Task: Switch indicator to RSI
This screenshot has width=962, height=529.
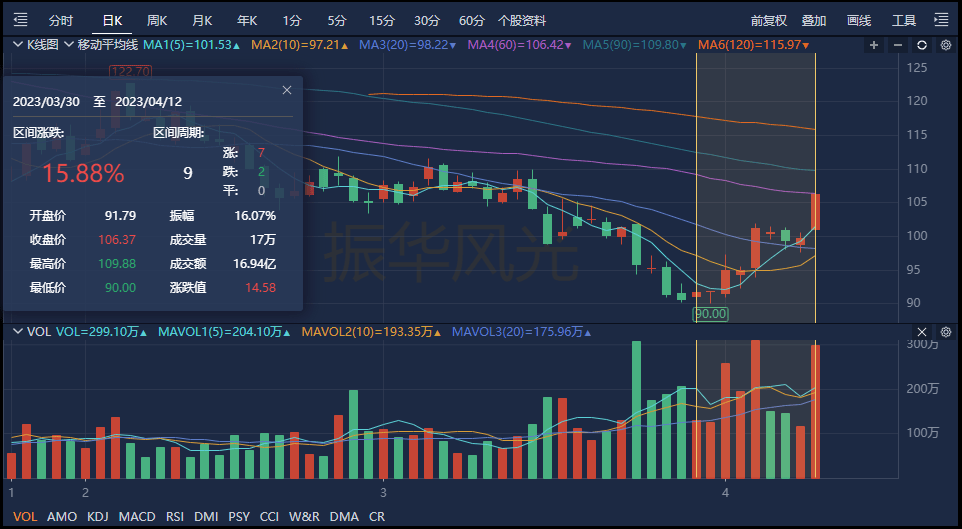Action: pyautogui.click(x=175, y=517)
